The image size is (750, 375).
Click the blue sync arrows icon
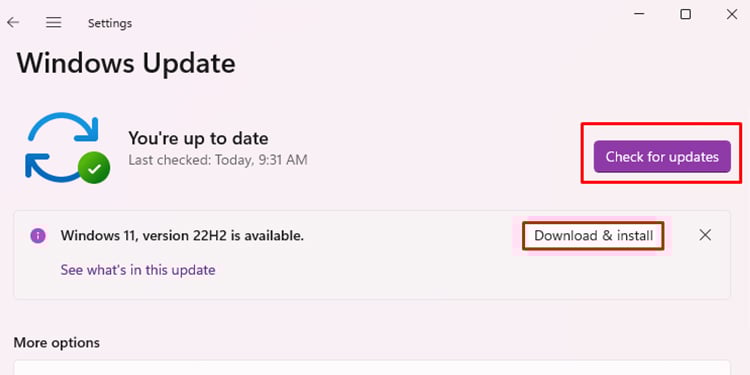pyautogui.click(x=62, y=146)
